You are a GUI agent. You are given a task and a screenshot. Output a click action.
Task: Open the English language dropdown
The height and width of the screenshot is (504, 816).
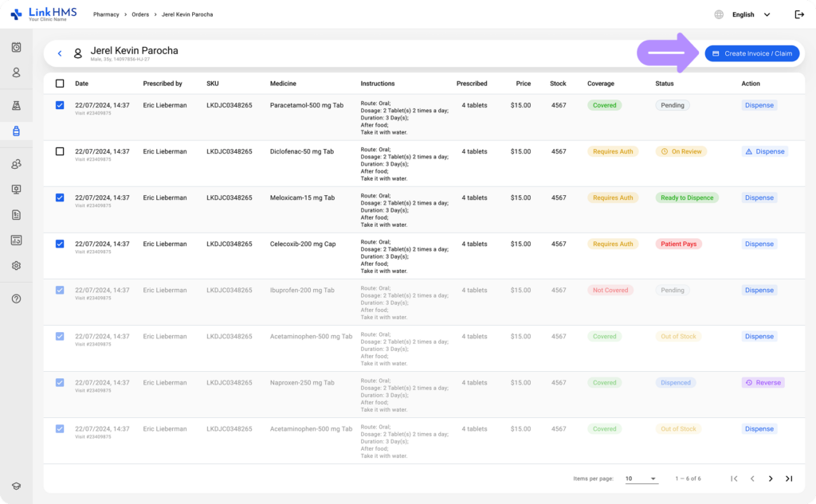pyautogui.click(x=751, y=14)
